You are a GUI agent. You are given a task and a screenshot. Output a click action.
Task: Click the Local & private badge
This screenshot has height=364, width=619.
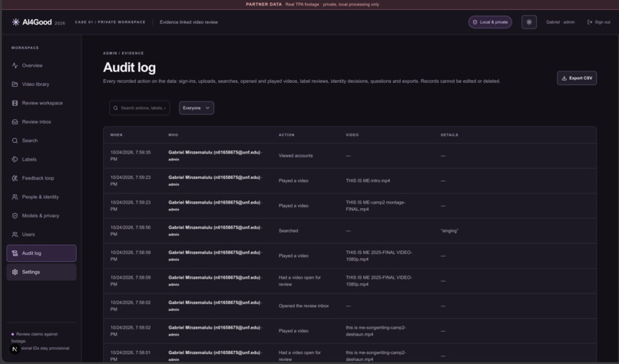click(490, 22)
